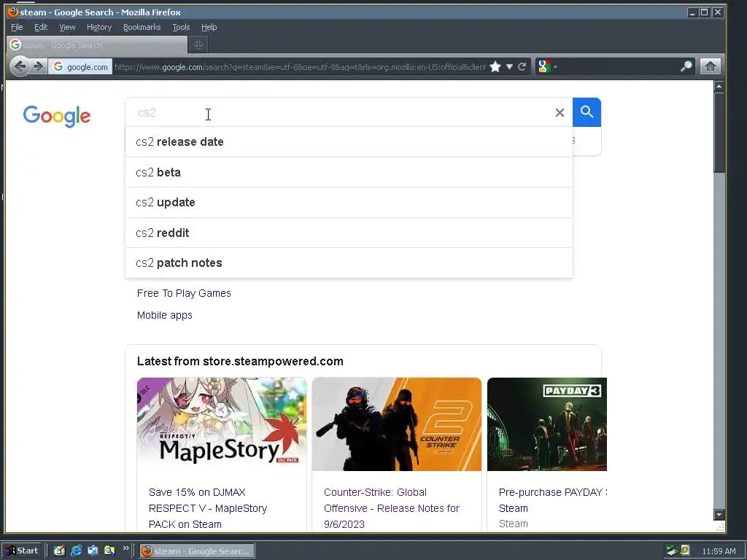Launch Internet Explorer from quick launch
This screenshot has height=560, width=747.
tap(76, 551)
